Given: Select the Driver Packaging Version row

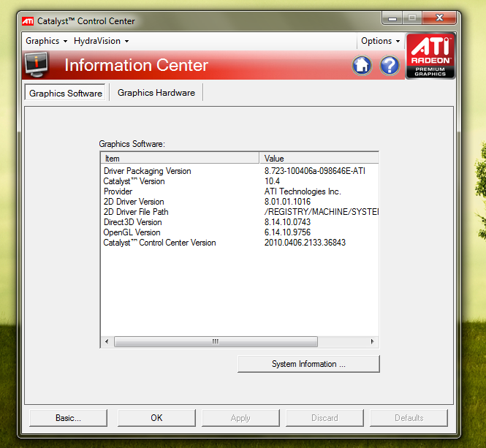Looking at the screenshot, I should click(240, 171).
